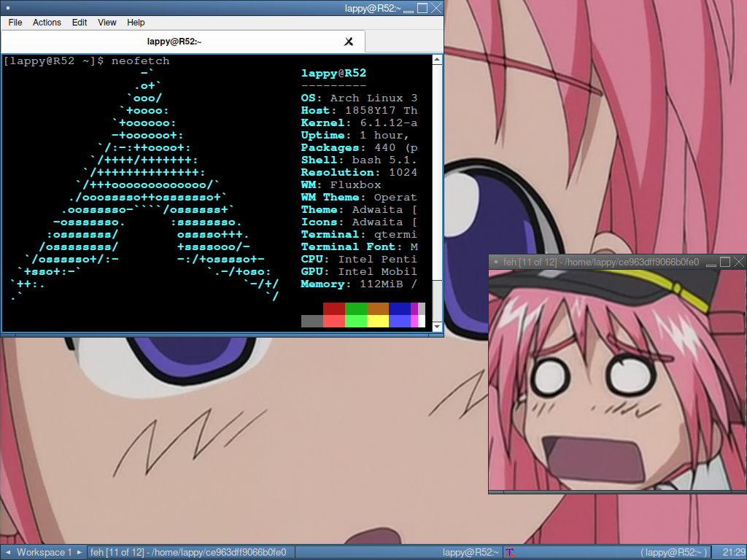This screenshot has height=560, width=747.
Task: Switch to previous workspace using left arrow
Action: (7, 553)
